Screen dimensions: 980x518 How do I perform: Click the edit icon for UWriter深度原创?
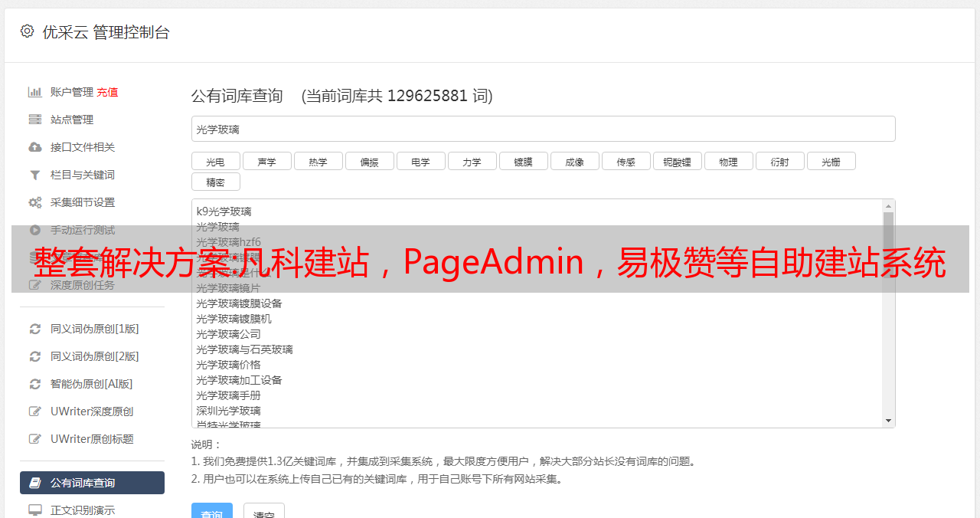click(35, 411)
